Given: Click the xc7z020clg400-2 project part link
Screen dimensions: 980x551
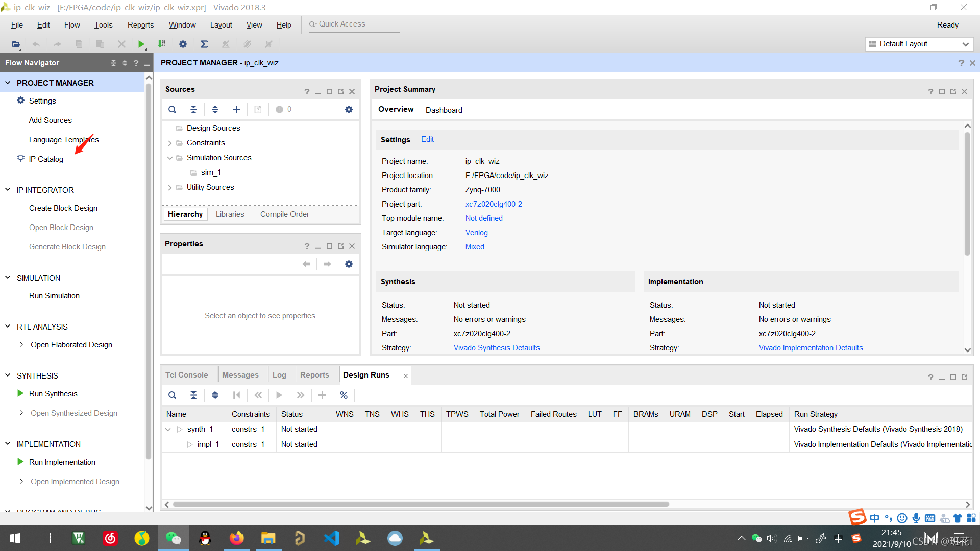Looking at the screenshot, I should pyautogui.click(x=494, y=204).
